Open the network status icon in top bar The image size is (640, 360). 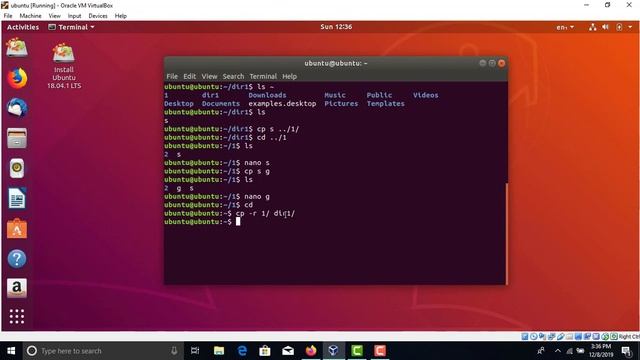tap(592, 27)
